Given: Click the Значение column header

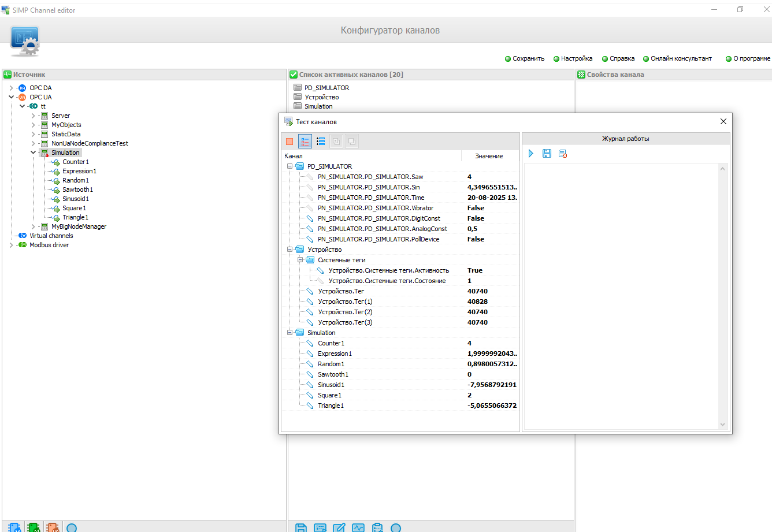Looking at the screenshot, I should click(489, 156).
